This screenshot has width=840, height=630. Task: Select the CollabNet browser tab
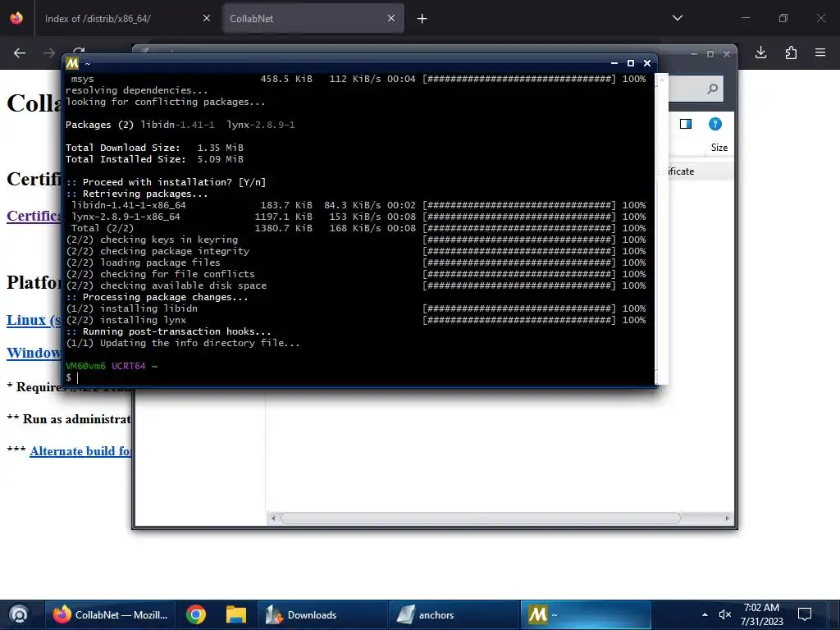(313, 18)
